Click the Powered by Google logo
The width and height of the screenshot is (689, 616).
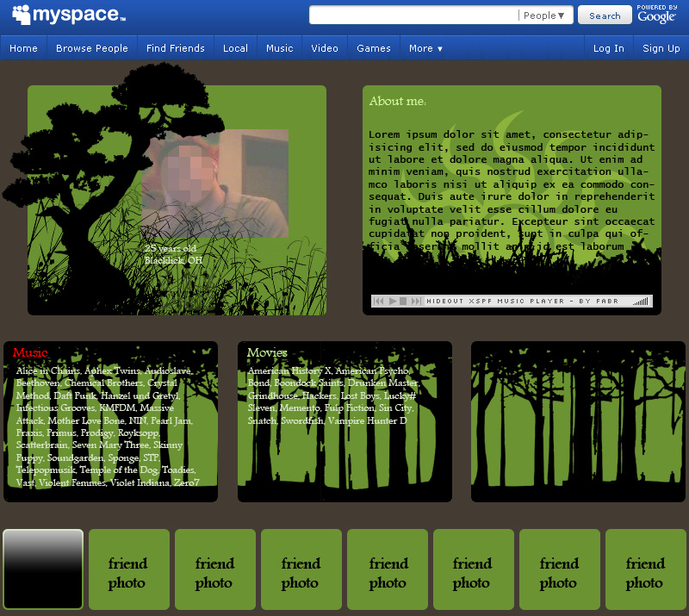(657, 15)
